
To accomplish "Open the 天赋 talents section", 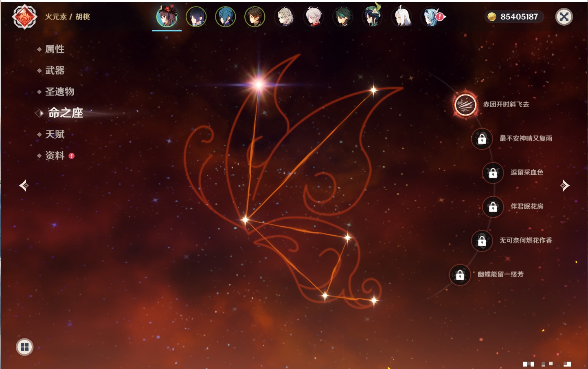I will click(x=55, y=134).
